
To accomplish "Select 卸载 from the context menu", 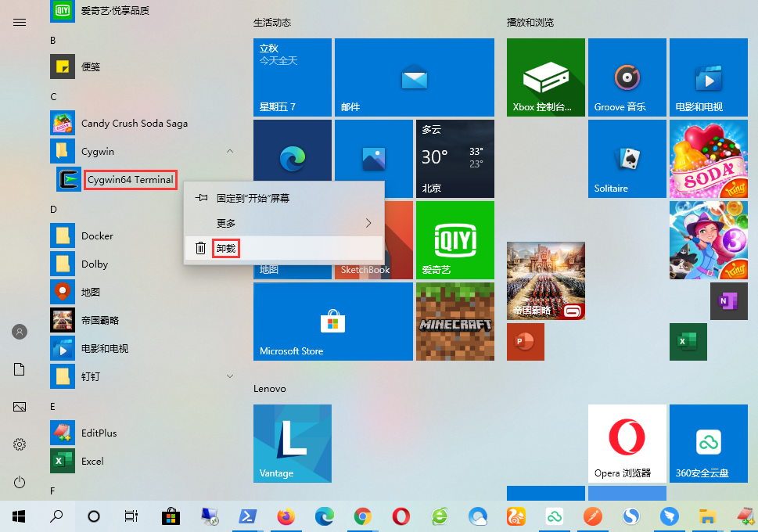I will click(x=226, y=248).
